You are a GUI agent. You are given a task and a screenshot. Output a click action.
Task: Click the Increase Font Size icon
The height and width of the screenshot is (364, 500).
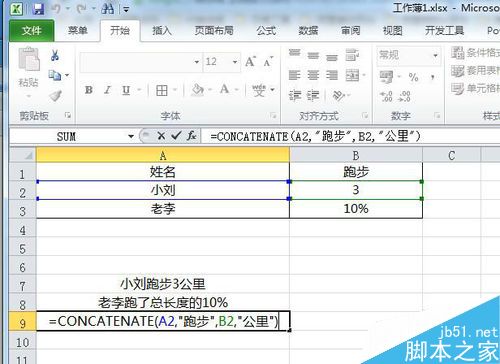[x=250, y=61]
